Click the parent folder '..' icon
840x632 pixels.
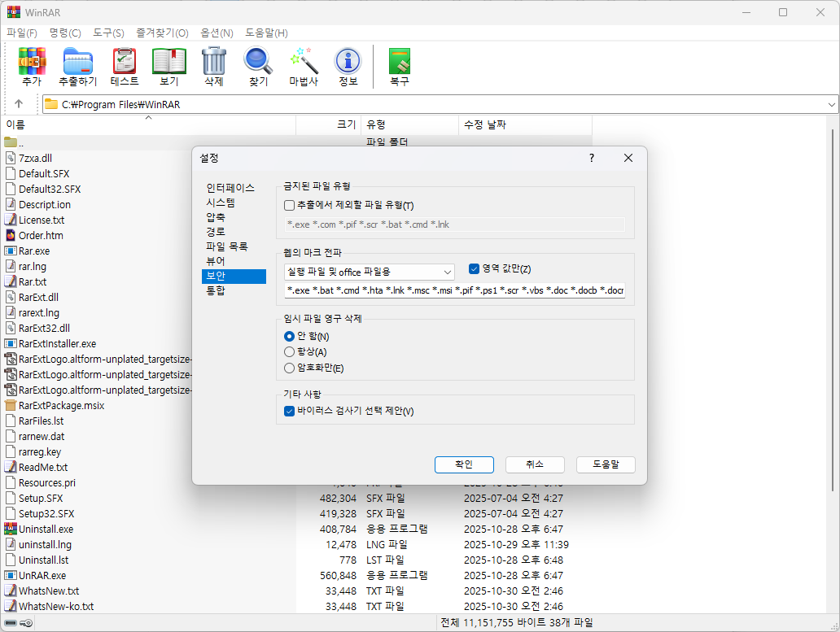(x=11, y=142)
